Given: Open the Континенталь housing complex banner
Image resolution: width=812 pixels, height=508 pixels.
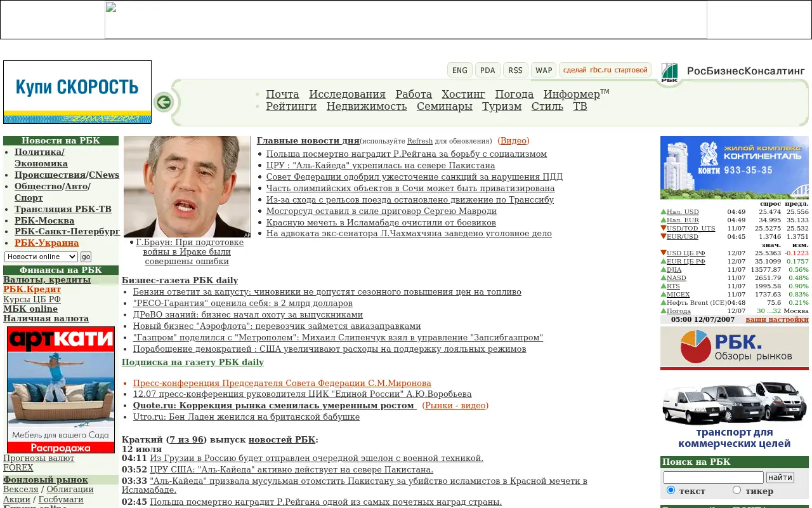Looking at the screenshot, I should coord(735,168).
